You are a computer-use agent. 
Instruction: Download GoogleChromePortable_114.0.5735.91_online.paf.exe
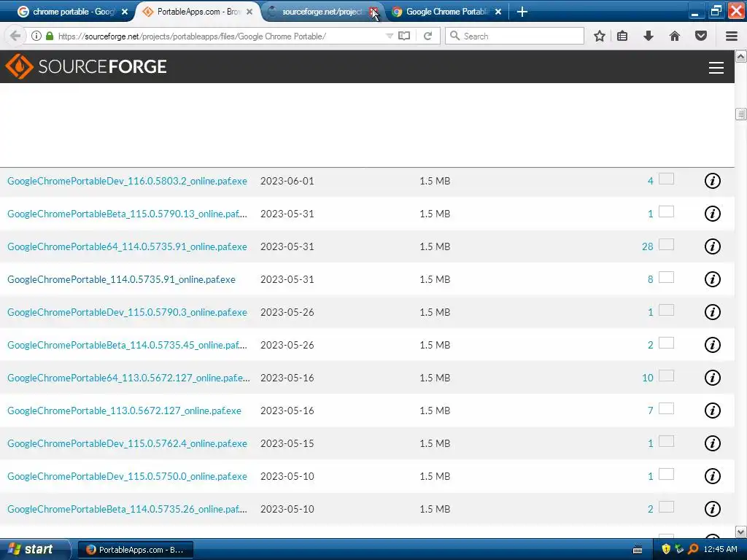[x=122, y=279]
